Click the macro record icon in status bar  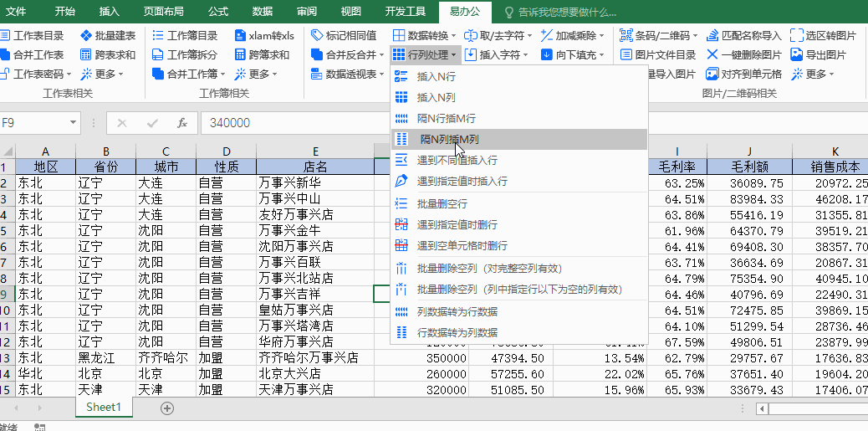(39, 427)
